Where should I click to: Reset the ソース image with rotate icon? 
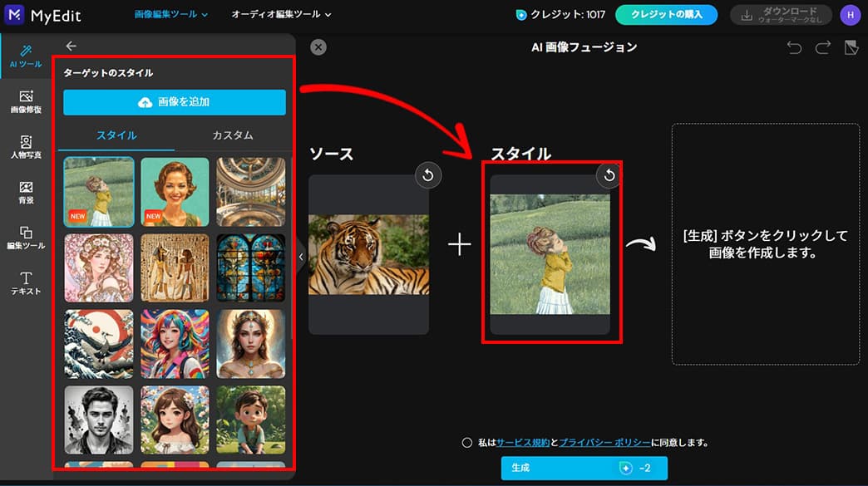click(428, 176)
